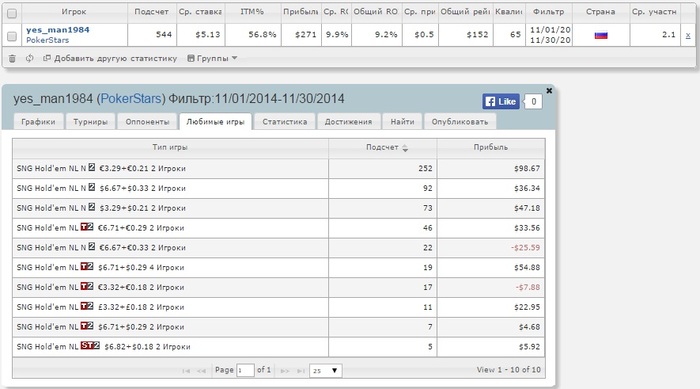Open the Найти tab
Image resolution: width=700 pixels, height=389 pixels.
tap(402, 121)
